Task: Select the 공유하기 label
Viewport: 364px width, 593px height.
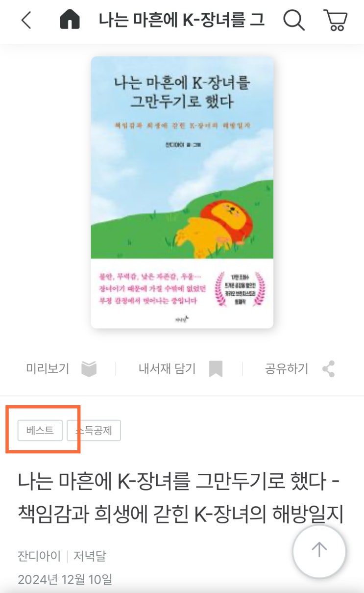Action: (x=287, y=369)
